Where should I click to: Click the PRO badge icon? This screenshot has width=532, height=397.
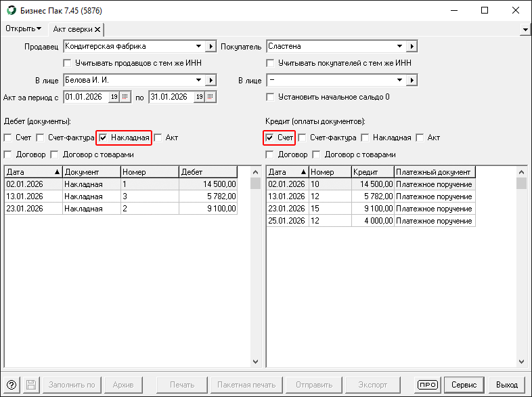(427, 384)
